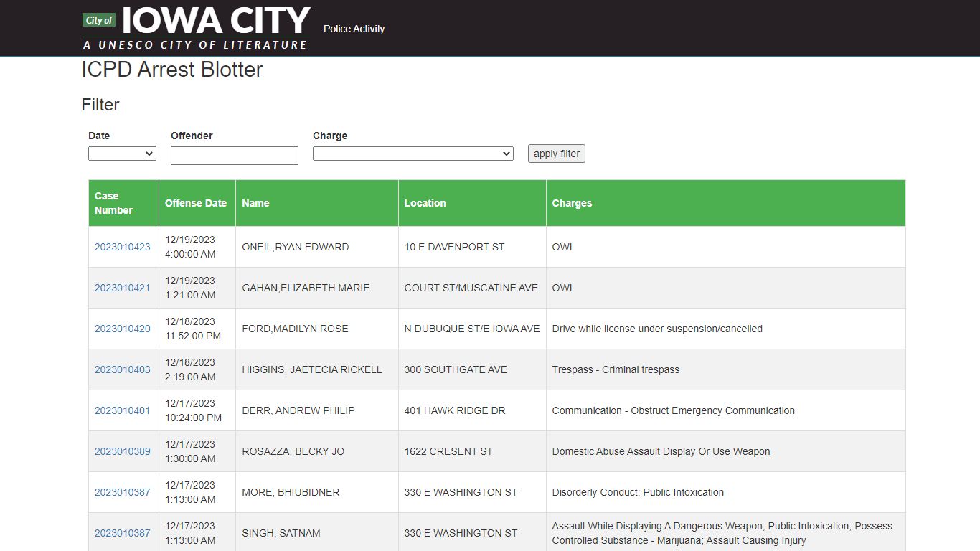Click the Disorderly Conduct; Public Intoxication charge
Viewport: 980px width, 551px height.
pos(638,492)
